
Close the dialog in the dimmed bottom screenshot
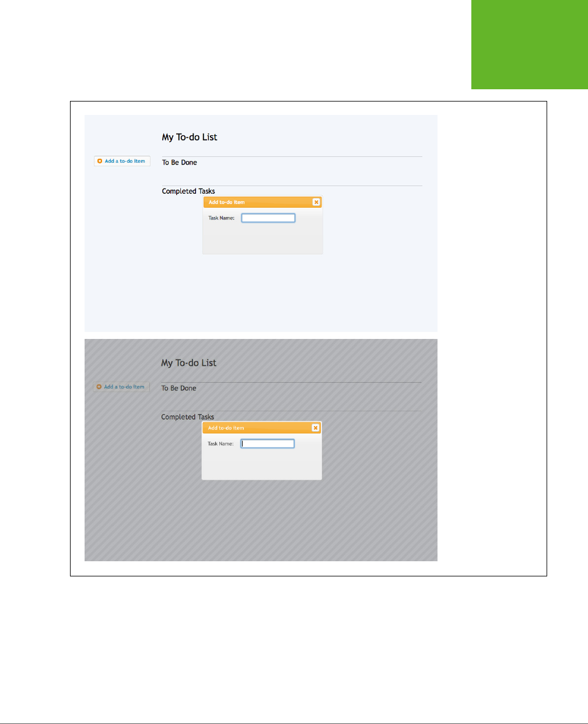(x=316, y=428)
